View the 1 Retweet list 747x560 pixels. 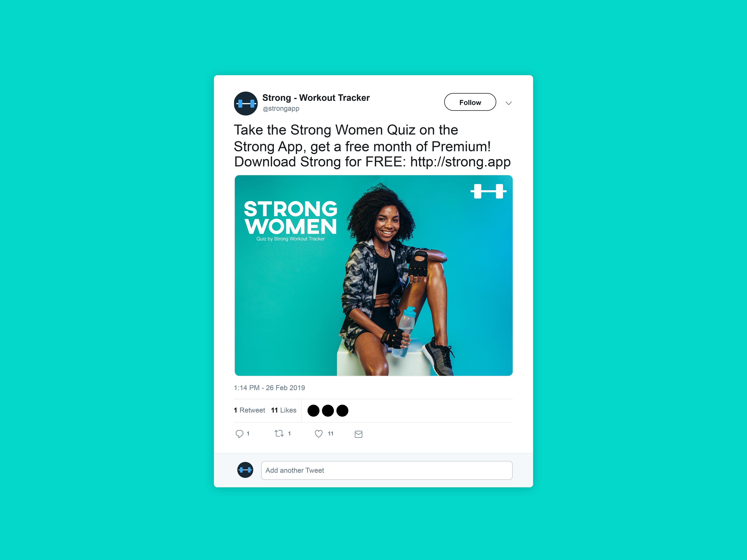click(250, 410)
